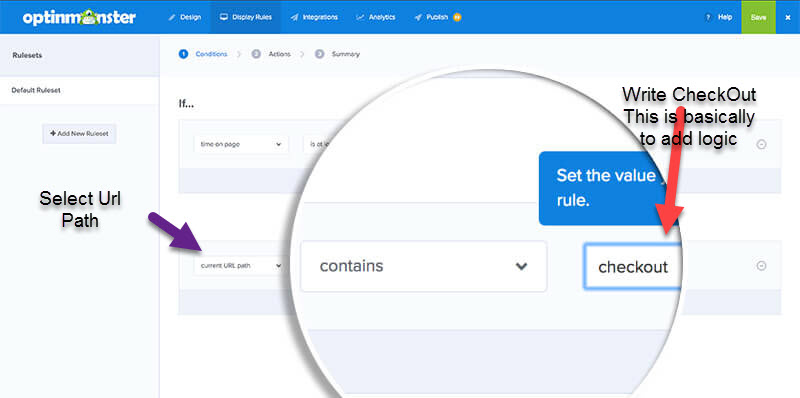Open the Design tab
This screenshot has width=800, height=398.
pyautogui.click(x=185, y=17)
